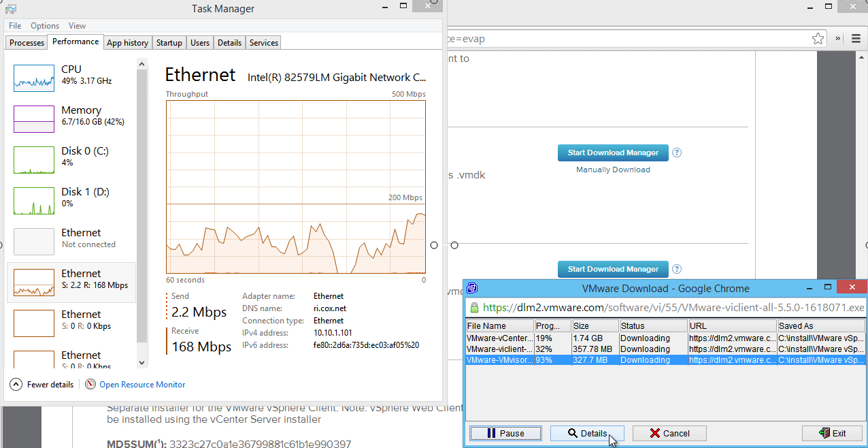Image resolution: width=868 pixels, height=448 pixels.
Task: Show Disk 0 (C:) performance
Action: 71,159
